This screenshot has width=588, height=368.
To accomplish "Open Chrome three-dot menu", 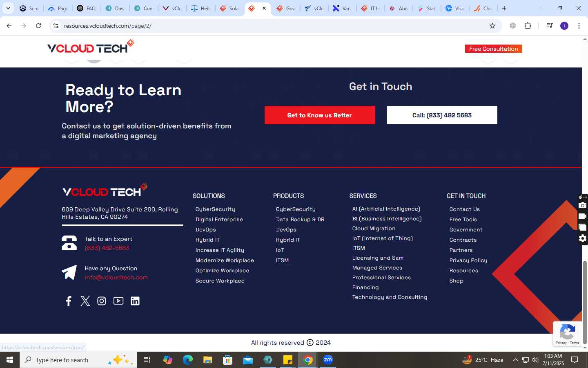I will click(x=579, y=26).
